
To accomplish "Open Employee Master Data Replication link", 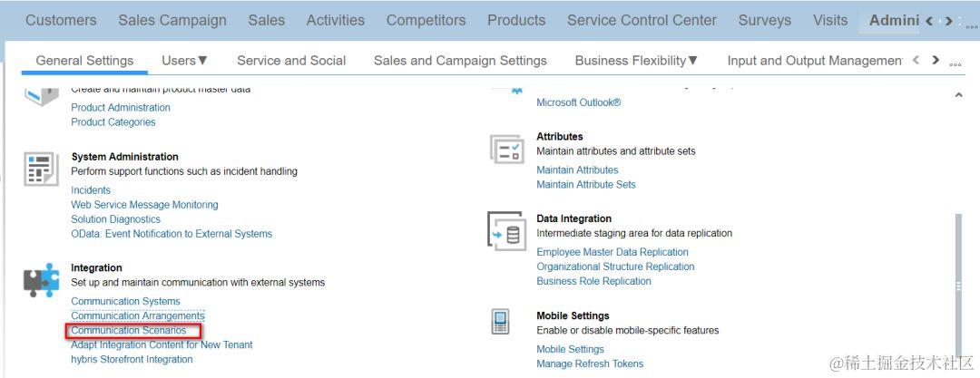I will [612, 252].
